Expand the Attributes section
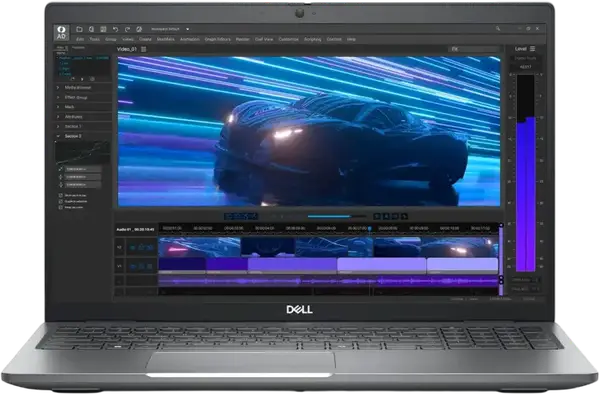 pos(83,117)
